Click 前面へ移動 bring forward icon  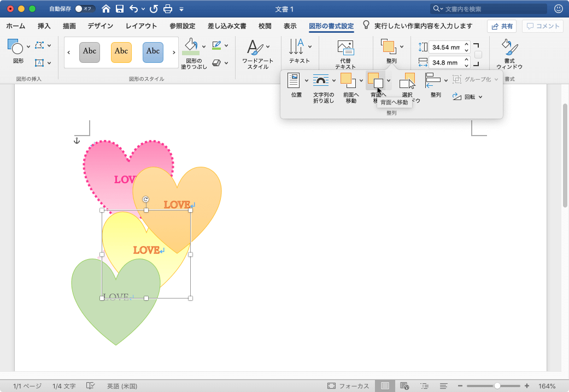click(348, 80)
